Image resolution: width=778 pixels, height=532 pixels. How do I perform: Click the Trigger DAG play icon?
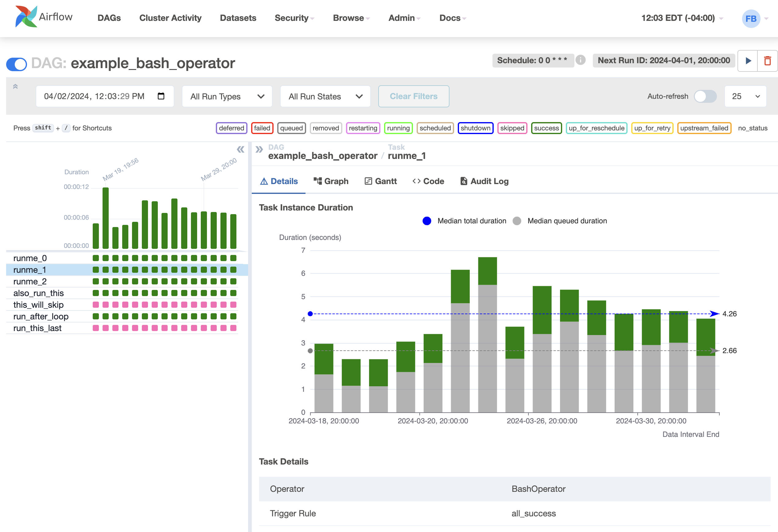[748, 60]
